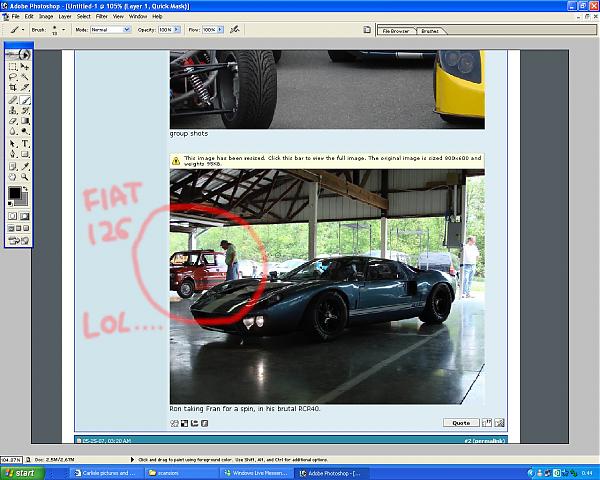The image size is (600, 480).
Task: Select the Lasso tool
Action: (x=13, y=77)
